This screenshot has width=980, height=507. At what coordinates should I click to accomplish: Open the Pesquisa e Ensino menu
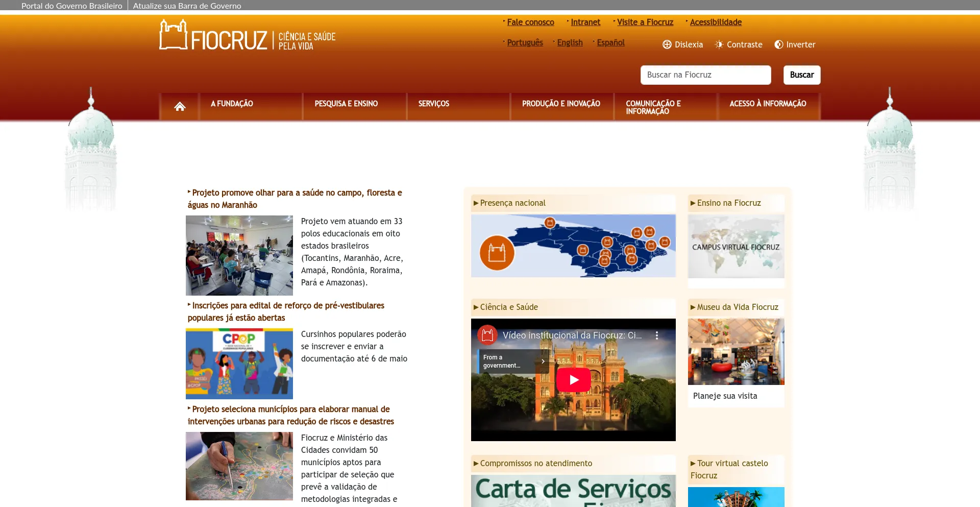click(346, 104)
